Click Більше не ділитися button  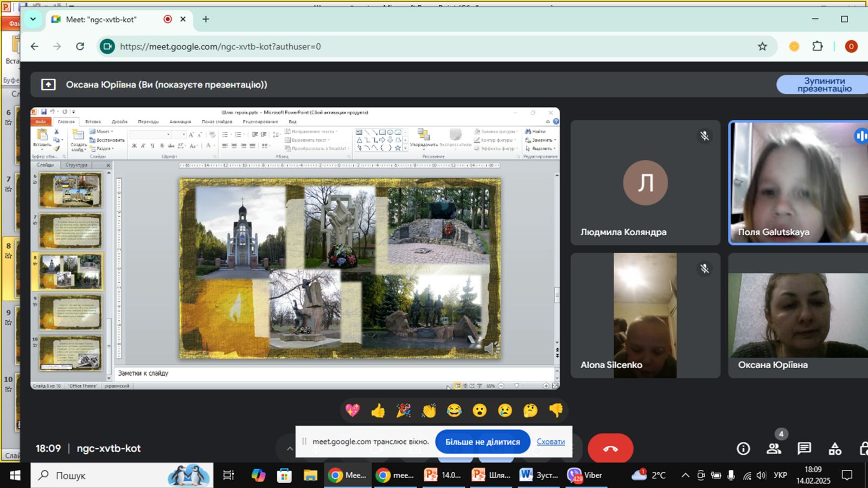(483, 442)
